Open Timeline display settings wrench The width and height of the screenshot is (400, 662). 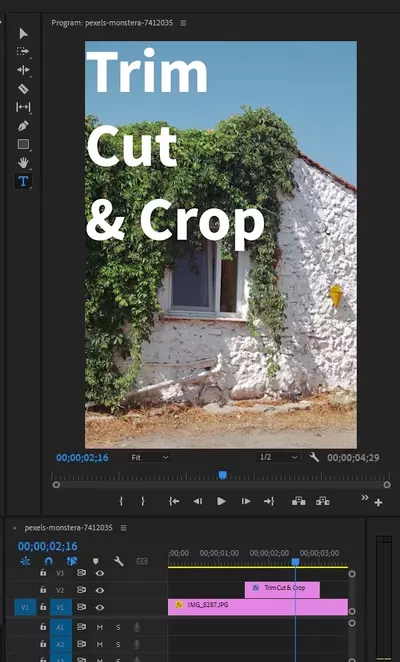click(x=119, y=561)
